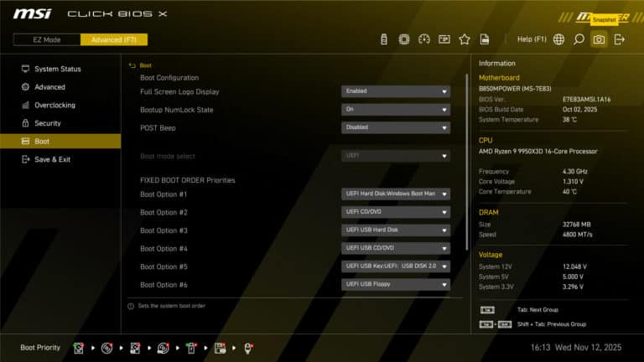This screenshot has width=644, height=362.
Task: Open the Boot Option #4 USB CD/DVD dropdown
Action: click(396, 248)
